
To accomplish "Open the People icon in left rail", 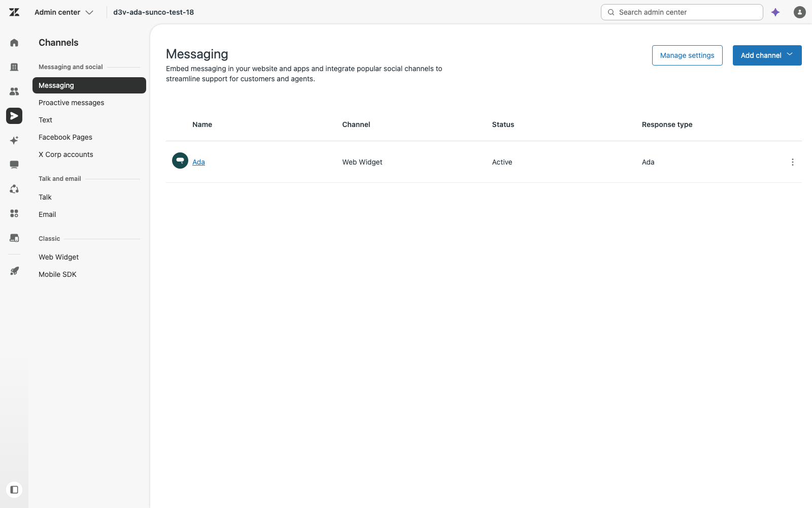I will 14,91.
